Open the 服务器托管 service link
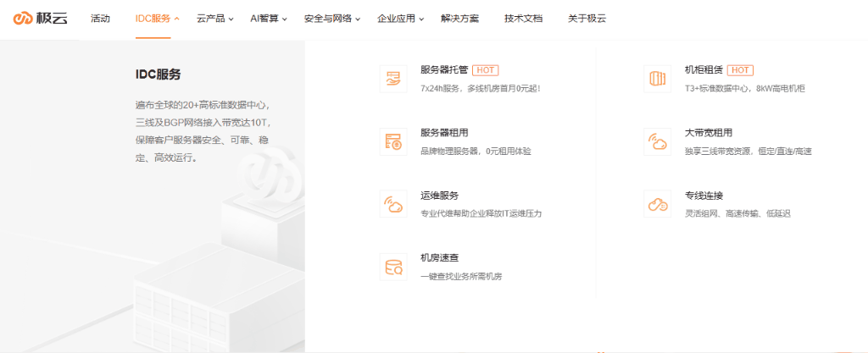 pyautogui.click(x=444, y=70)
